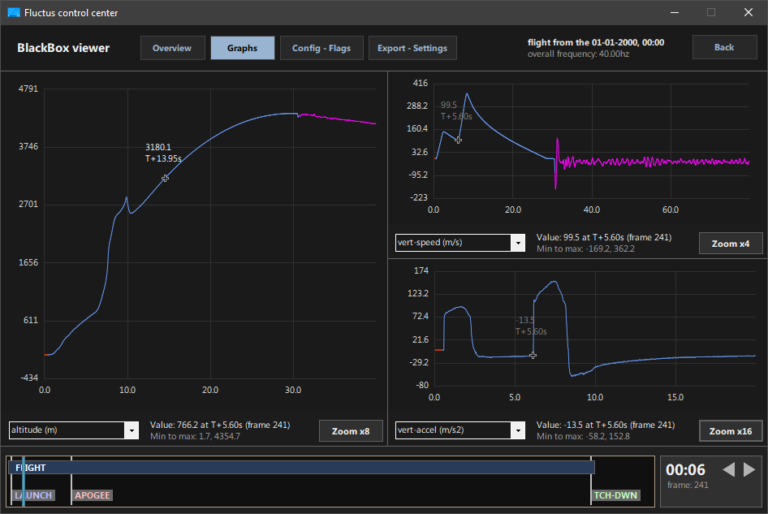This screenshot has height=514, width=768.
Task: Jump to the APOGEE timeline marker
Action: point(92,495)
